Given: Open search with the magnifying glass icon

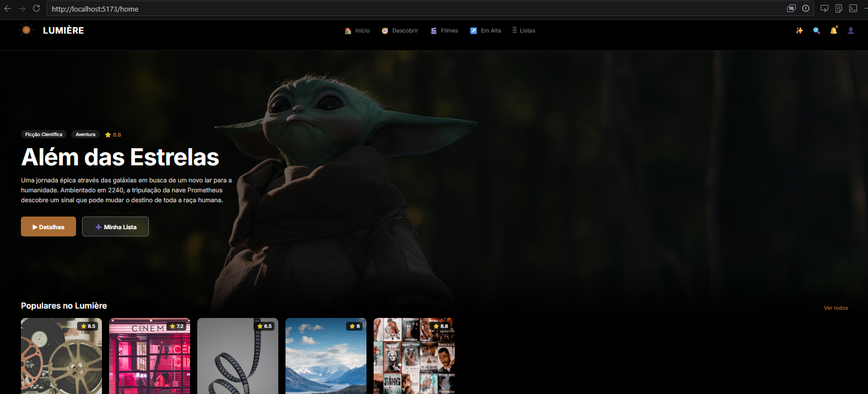Looking at the screenshot, I should pos(817,31).
